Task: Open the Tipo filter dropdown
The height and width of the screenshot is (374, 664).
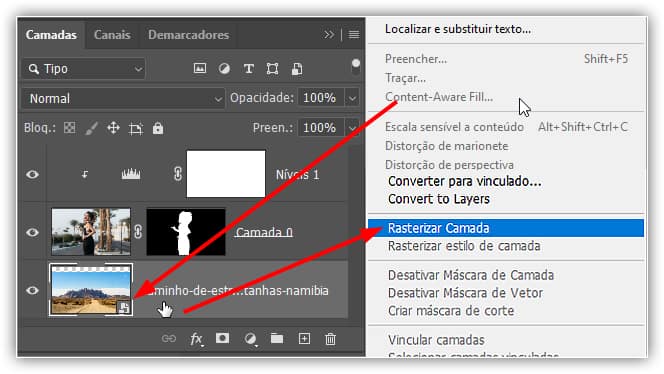Action: click(x=83, y=69)
